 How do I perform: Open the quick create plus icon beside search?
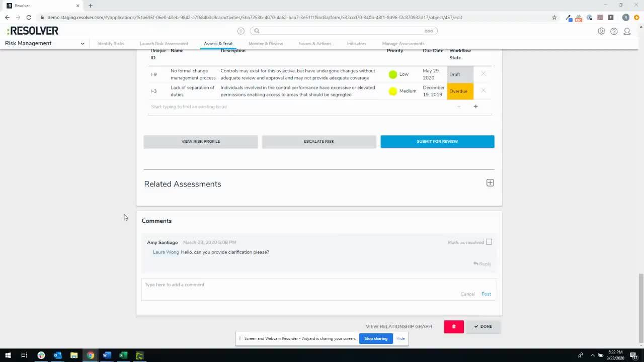click(x=240, y=31)
